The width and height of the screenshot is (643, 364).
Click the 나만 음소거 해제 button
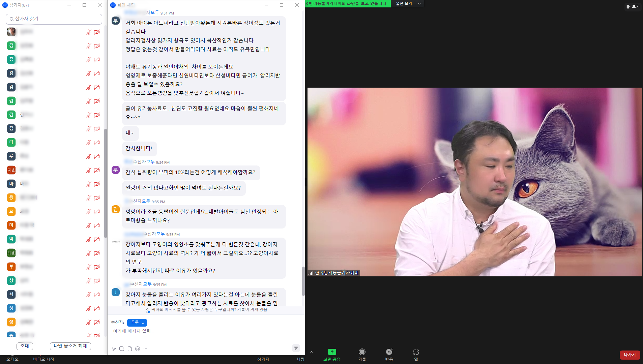click(70, 346)
